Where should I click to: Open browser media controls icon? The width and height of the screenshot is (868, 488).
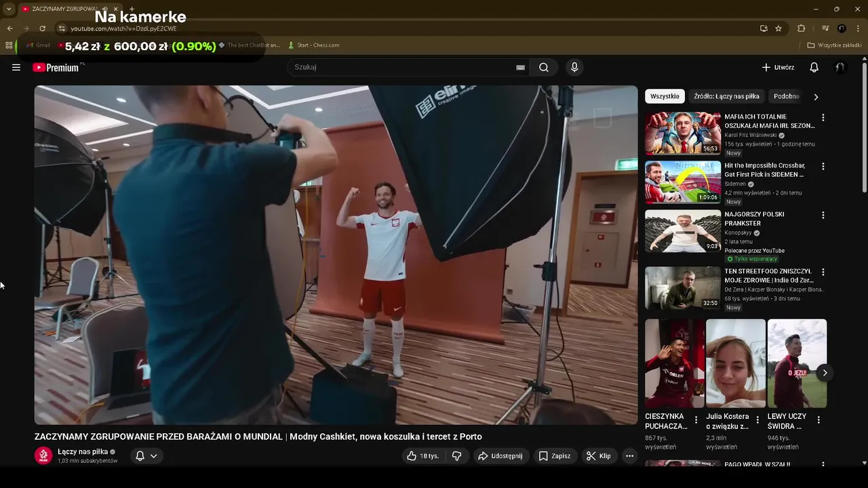[x=825, y=28]
